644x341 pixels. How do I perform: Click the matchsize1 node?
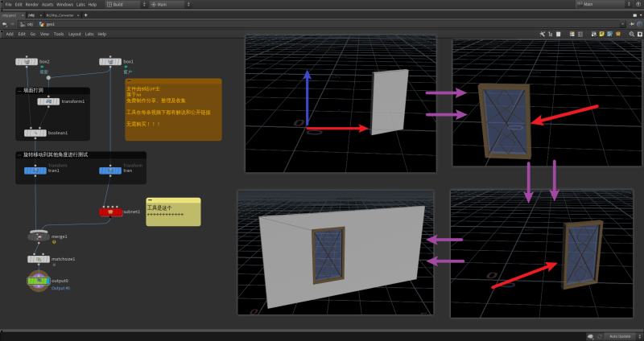click(x=39, y=259)
